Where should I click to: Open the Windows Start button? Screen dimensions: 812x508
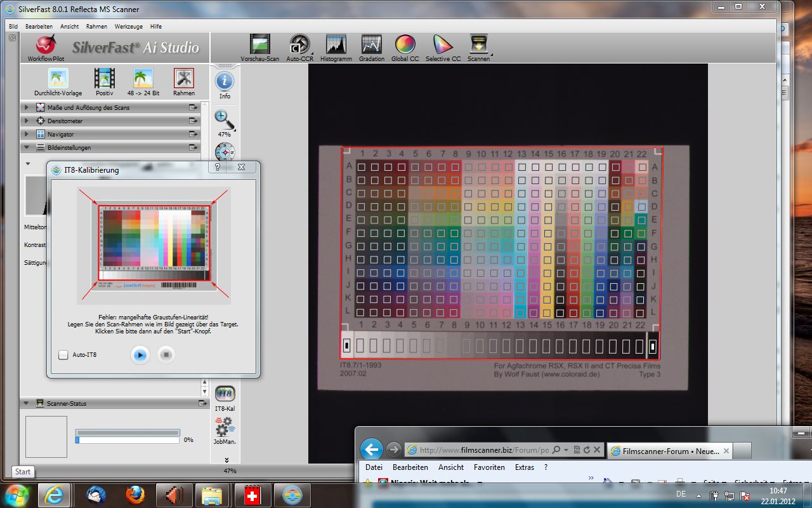[16, 495]
